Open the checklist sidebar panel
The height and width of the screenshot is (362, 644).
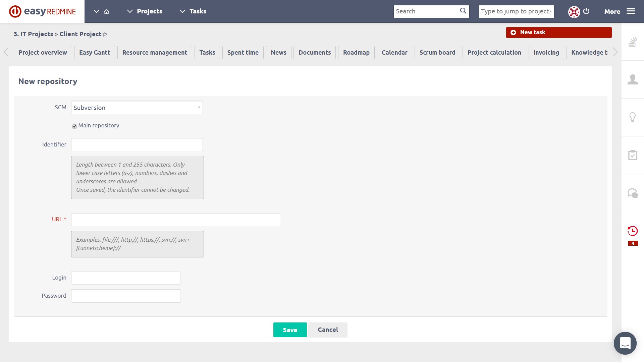point(633,155)
